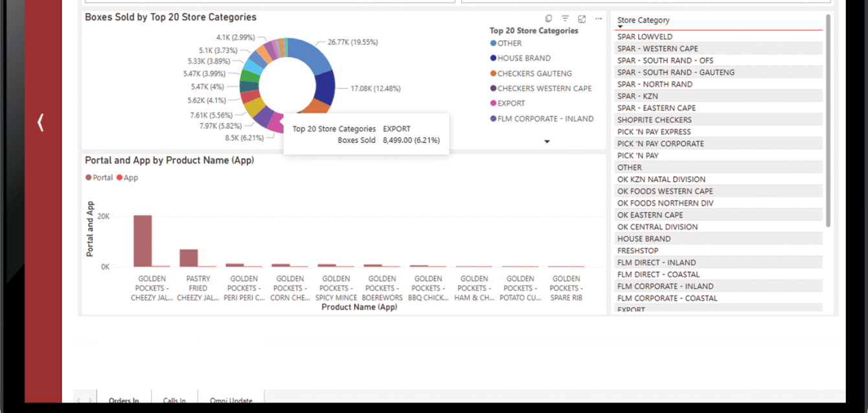Toggle App series in chart legend
The image size is (868, 413).
tap(127, 177)
